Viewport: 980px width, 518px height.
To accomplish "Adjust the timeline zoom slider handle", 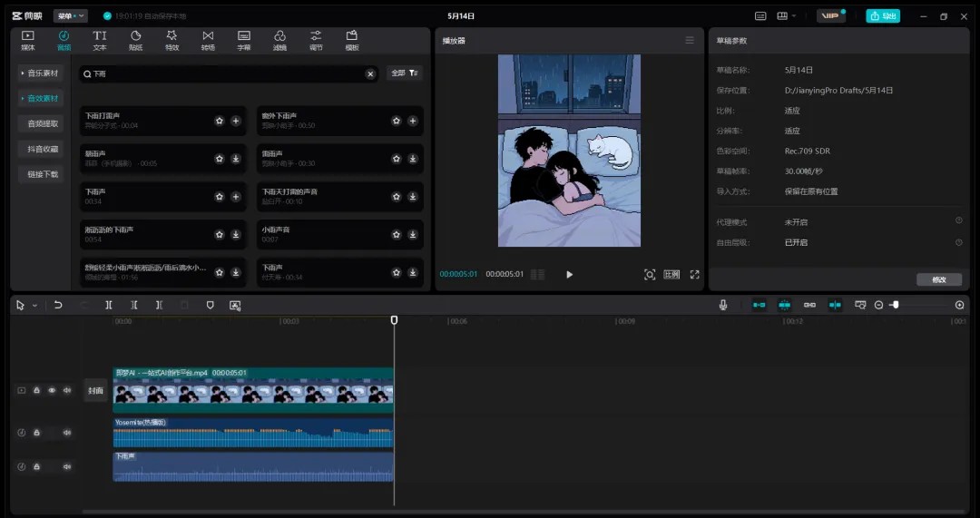I will (x=896, y=305).
